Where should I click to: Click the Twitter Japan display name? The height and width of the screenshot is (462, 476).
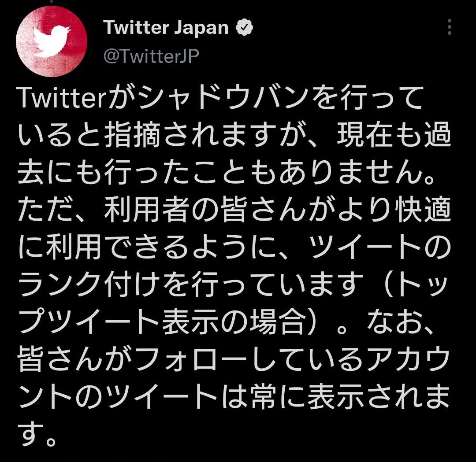tap(166, 27)
